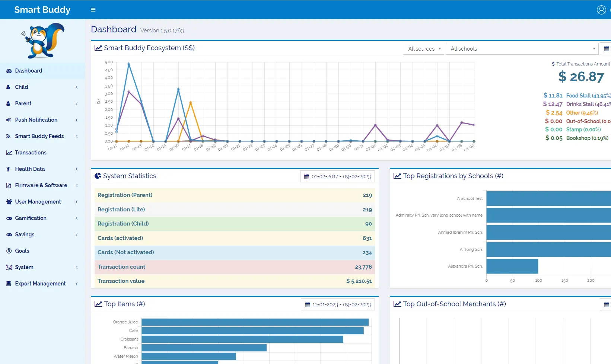The width and height of the screenshot is (611, 364).
Task: Click the Orange Juice bar in Top Items
Action: coord(255,322)
